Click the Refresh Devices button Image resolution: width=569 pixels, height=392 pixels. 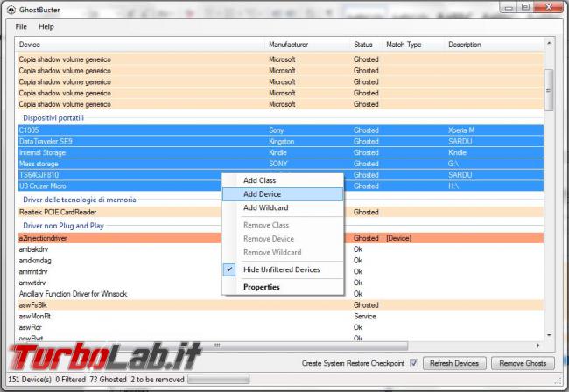[x=454, y=363]
